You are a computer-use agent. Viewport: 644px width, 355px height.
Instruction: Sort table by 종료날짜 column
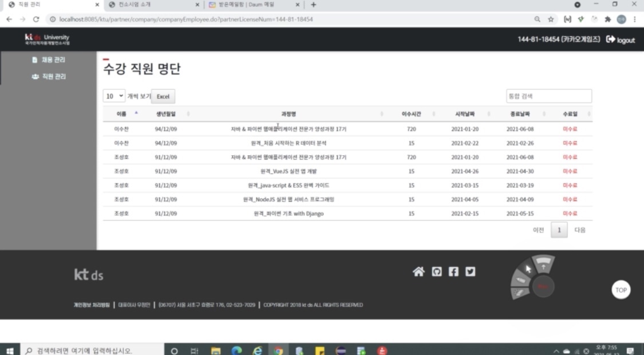(520, 114)
